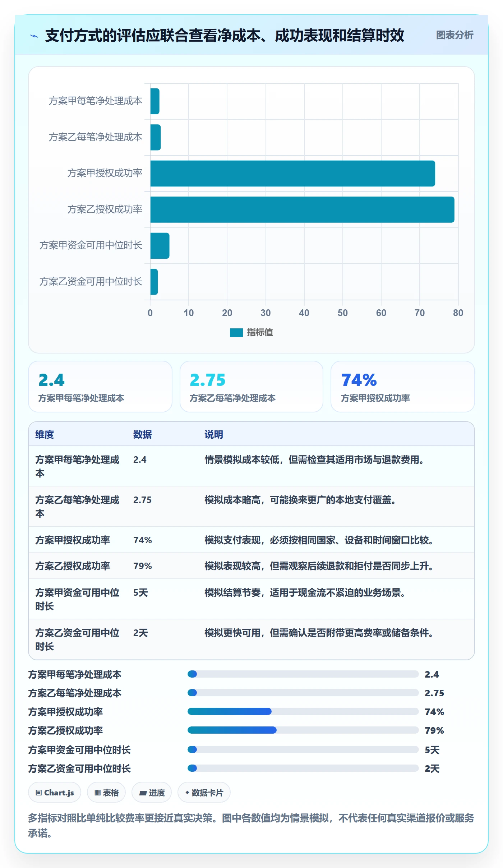Click the 维度 column header
Screen dimensions: 503x868
tap(45, 434)
